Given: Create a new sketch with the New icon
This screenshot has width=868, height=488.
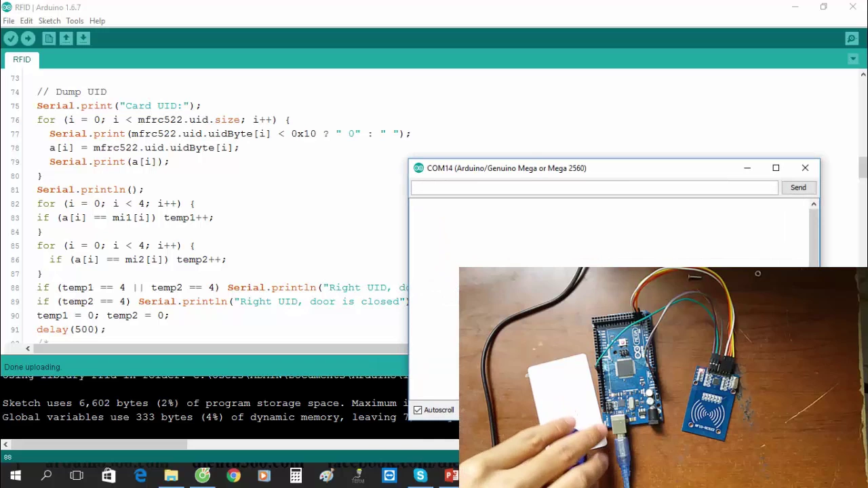Looking at the screenshot, I should 49,39.
